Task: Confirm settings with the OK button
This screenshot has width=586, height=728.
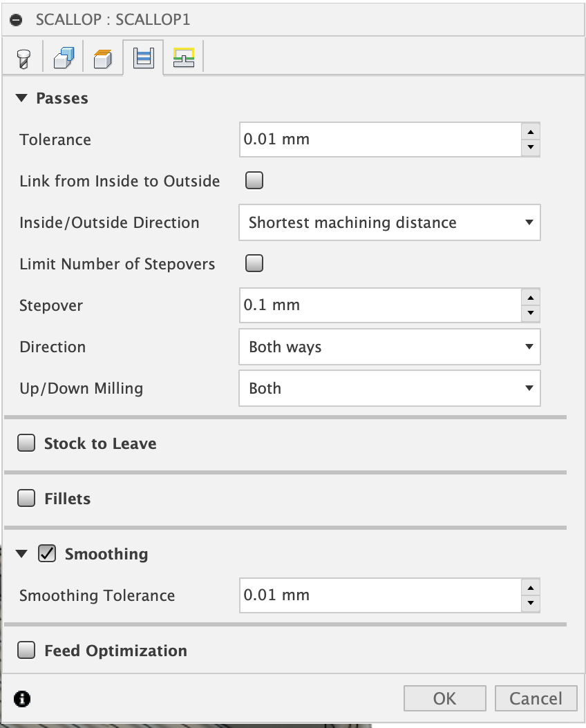Action: [444, 698]
